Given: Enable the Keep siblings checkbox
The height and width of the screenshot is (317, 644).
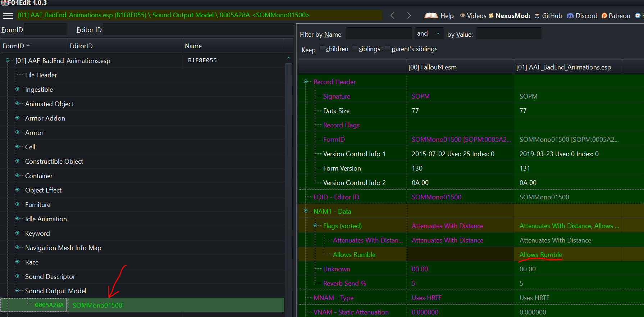Looking at the screenshot, I should 355,49.
